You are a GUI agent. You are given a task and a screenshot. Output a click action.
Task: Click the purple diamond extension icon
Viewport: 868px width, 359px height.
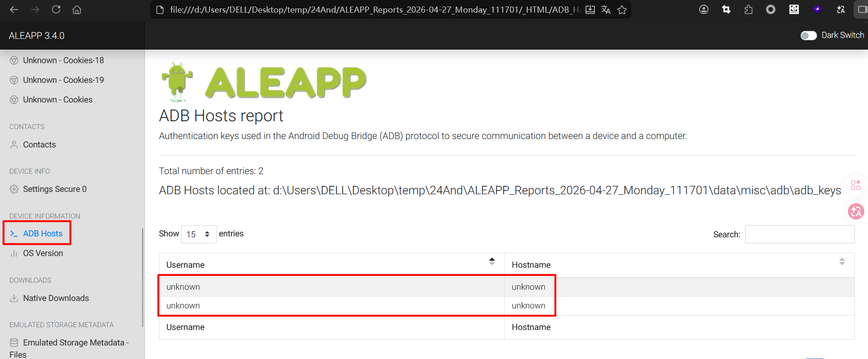coord(817,9)
